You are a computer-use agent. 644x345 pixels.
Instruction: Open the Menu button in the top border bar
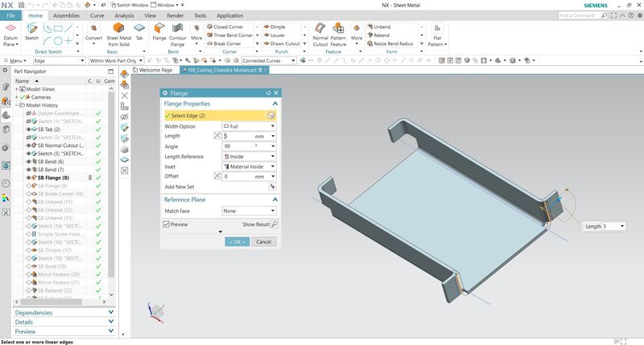(14, 60)
